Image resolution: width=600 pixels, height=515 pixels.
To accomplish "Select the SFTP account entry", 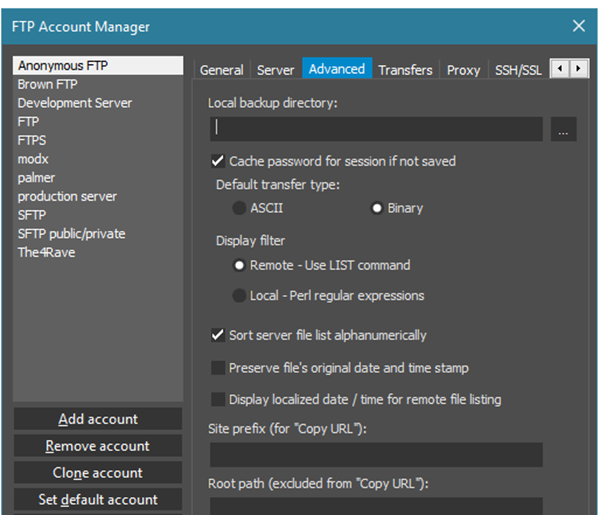I will point(98,215).
